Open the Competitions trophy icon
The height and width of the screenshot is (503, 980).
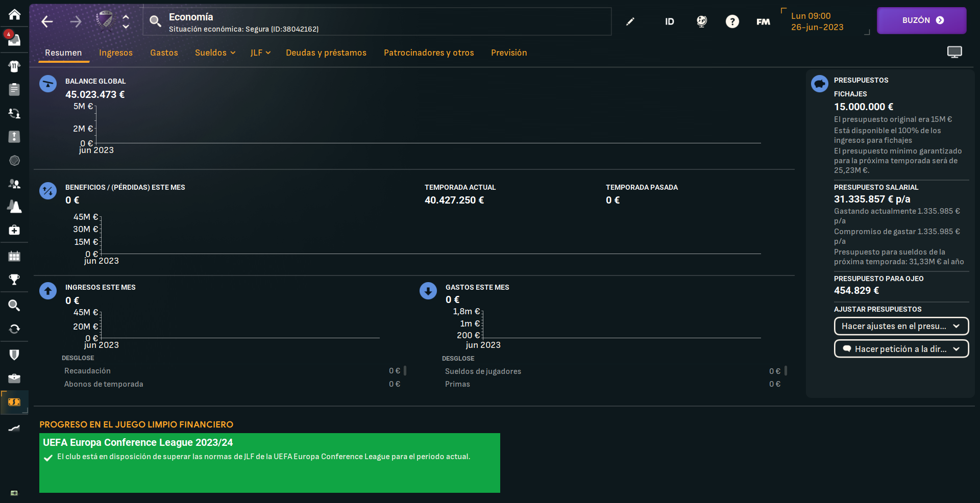coord(14,280)
